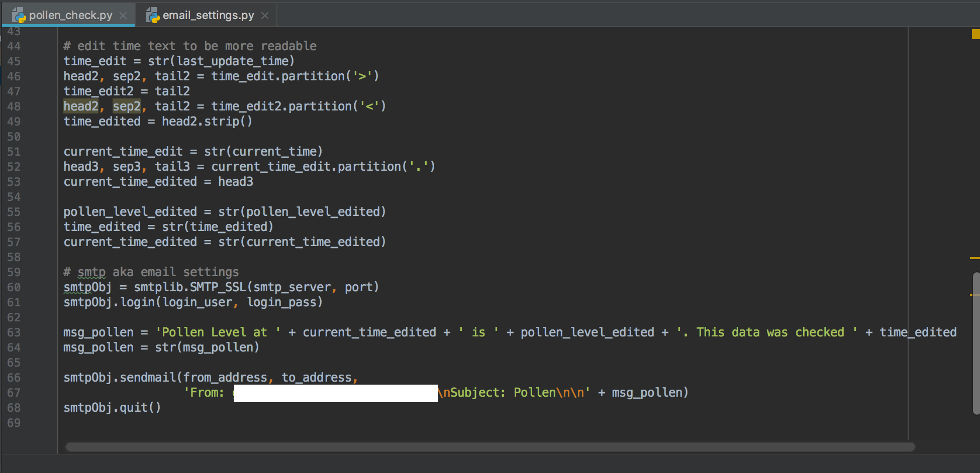This screenshot has height=473, width=980.
Task: Select the pollen_check.py tab
Action: pyautogui.click(x=70, y=15)
